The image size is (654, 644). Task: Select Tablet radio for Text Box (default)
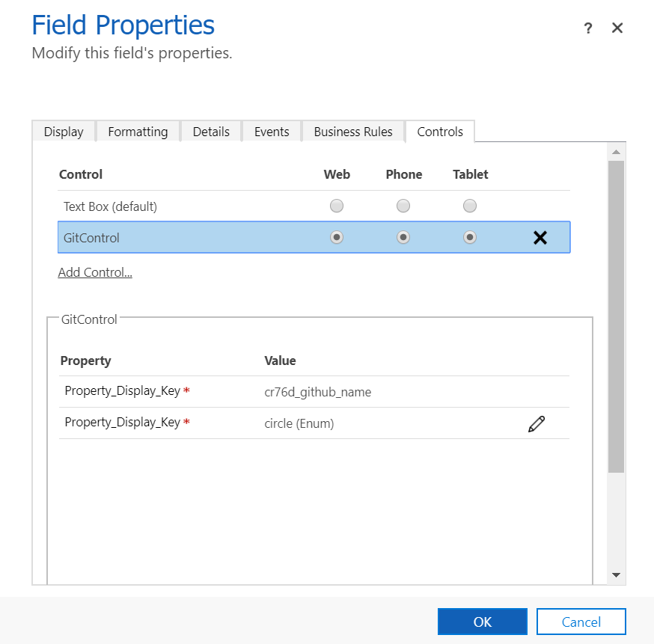coord(470,206)
